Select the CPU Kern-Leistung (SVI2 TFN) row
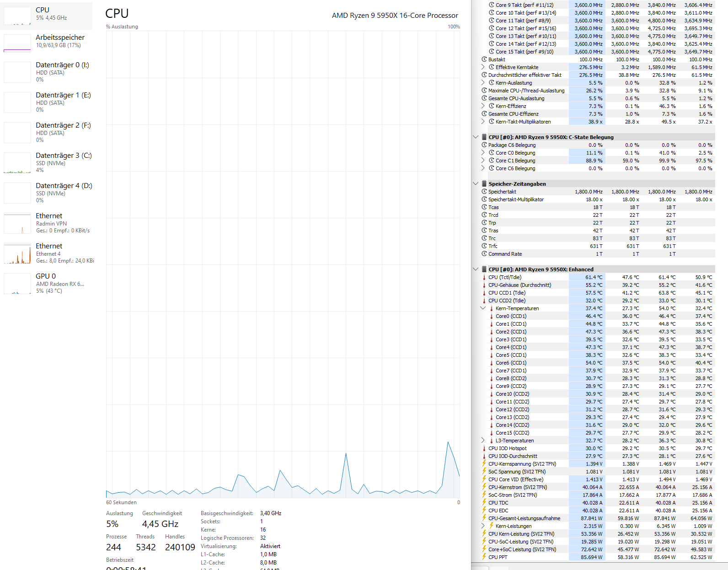The height and width of the screenshot is (570, 728). (x=597, y=534)
